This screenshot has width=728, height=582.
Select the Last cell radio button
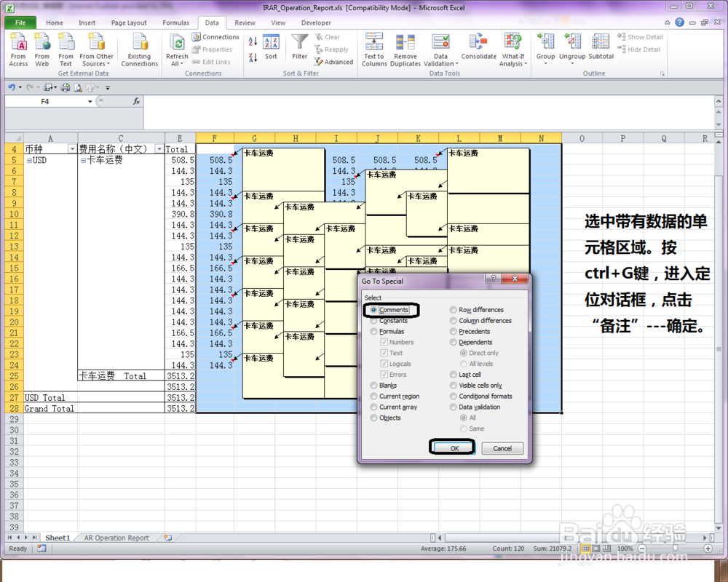coord(453,375)
